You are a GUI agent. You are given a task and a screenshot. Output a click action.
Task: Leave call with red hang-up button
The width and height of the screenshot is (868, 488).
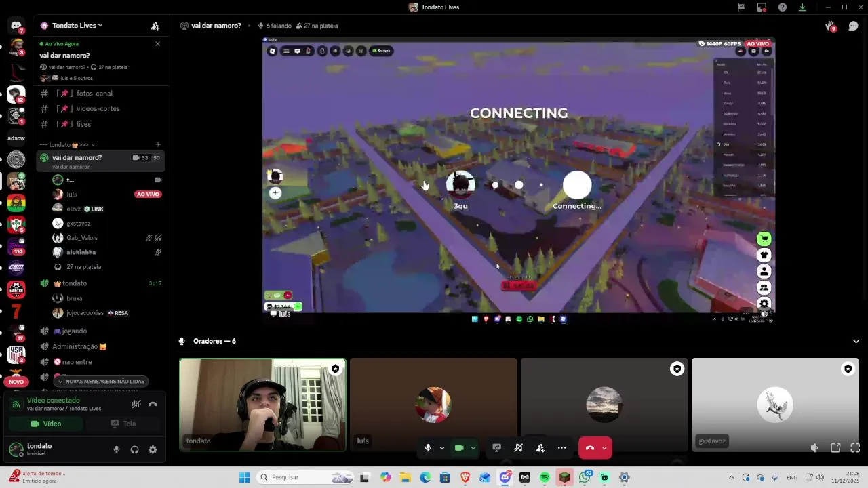(589, 448)
